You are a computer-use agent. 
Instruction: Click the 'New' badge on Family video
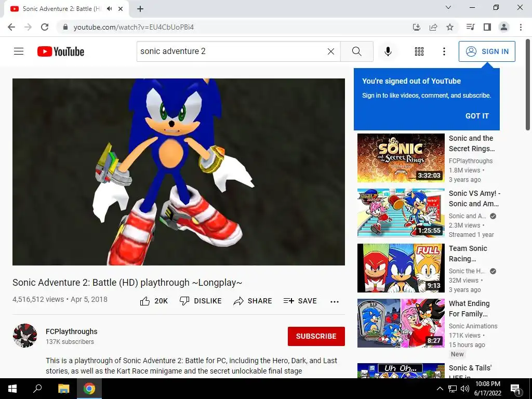tap(457, 354)
